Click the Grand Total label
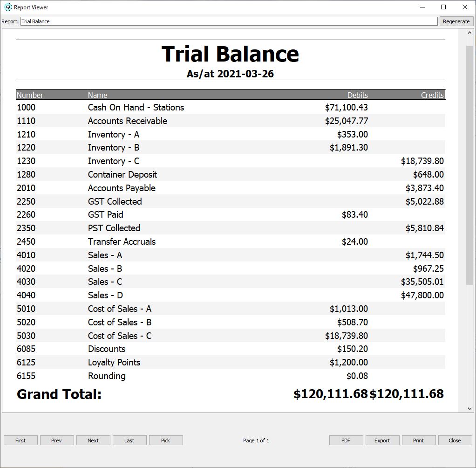The width and height of the screenshot is (476, 468). tap(59, 394)
